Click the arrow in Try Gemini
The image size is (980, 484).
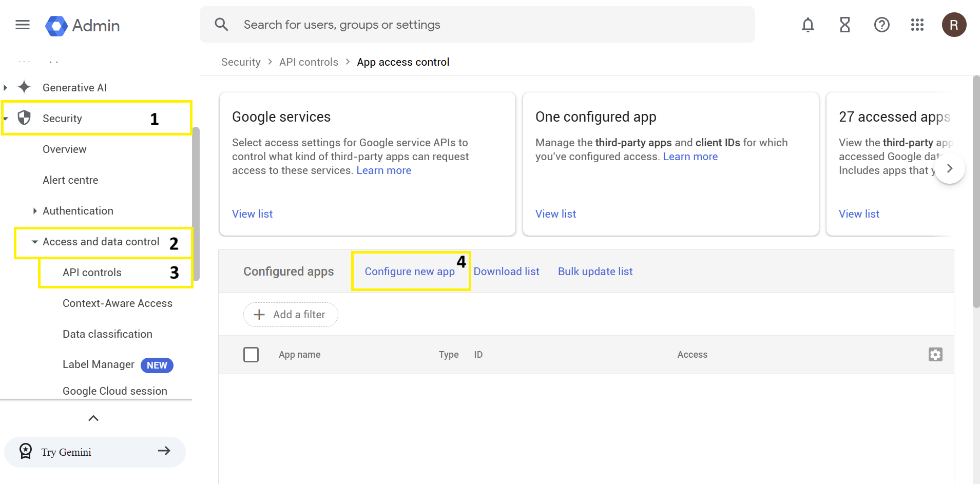point(164,451)
